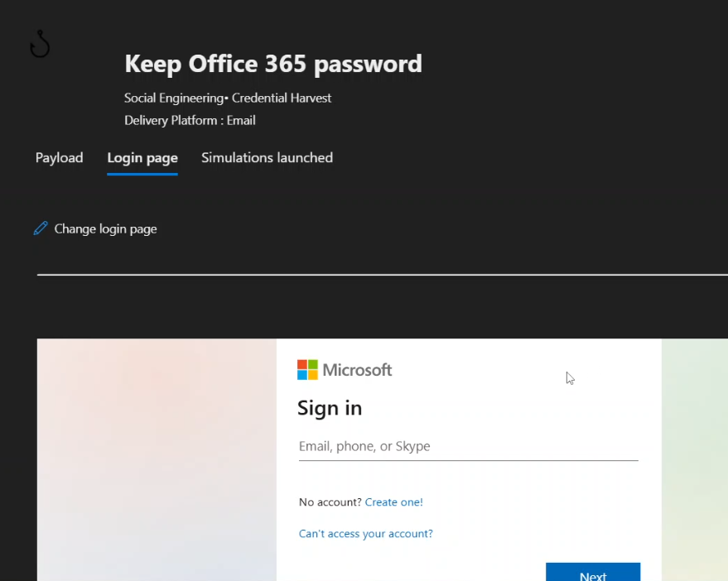This screenshot has height=581, width=728.
Task: Click the Microsoft four-square logo
Action: (307, 370)
